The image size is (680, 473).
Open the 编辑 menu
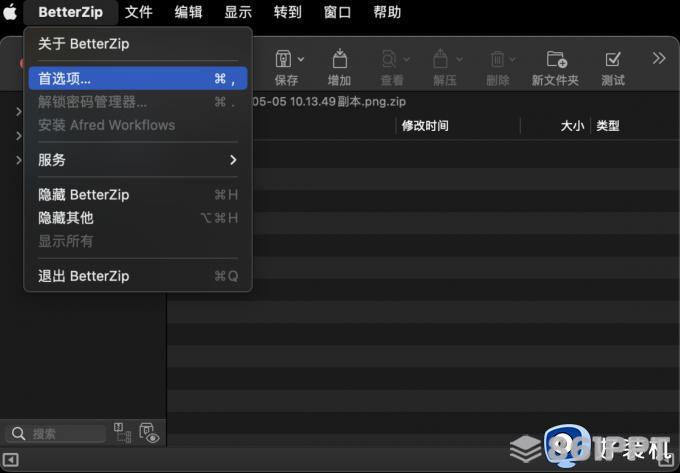point(188,12)
